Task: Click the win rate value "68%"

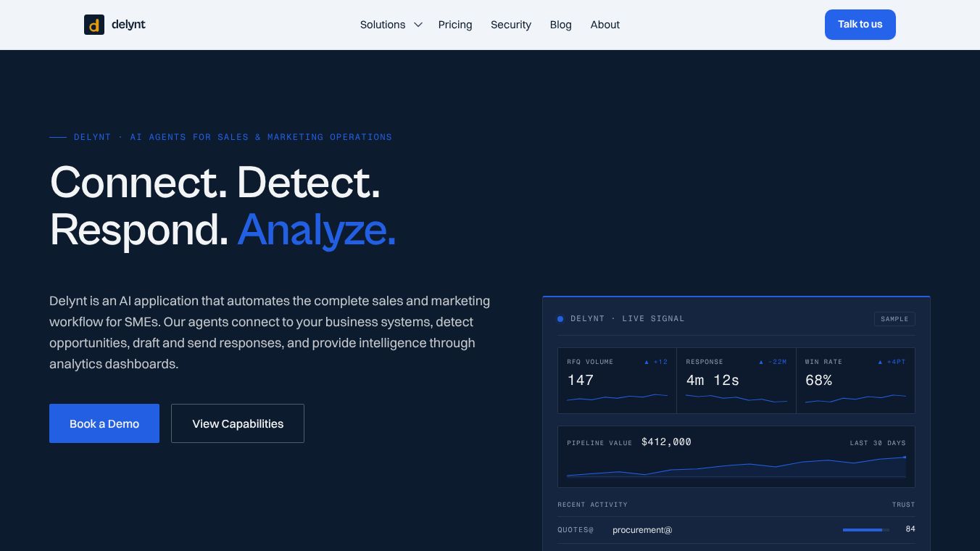Action: pyautogui.click(x=818, y=380)
